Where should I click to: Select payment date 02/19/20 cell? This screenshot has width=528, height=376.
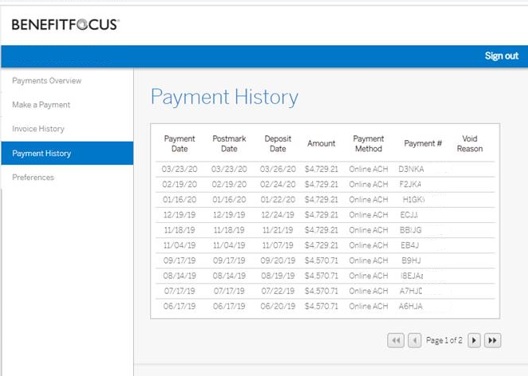pos(179,184)
